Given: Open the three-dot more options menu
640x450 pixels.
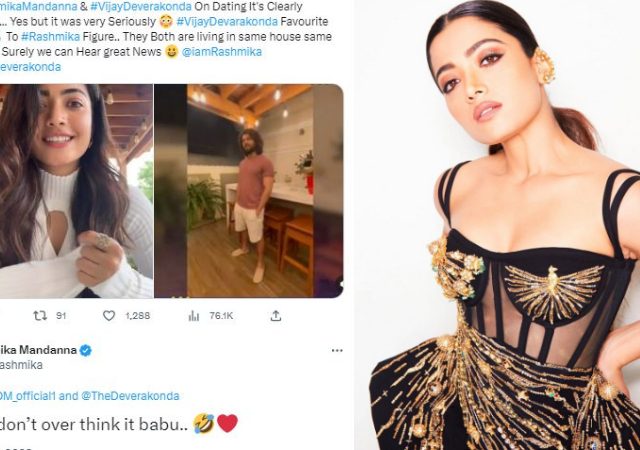Looking at the screenshot, I should [337, 350].
